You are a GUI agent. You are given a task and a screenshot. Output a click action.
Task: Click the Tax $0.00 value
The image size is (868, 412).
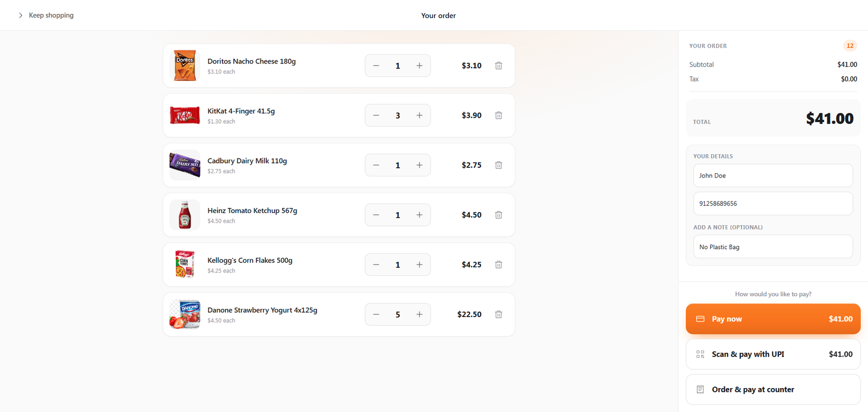tap(849, 79)
